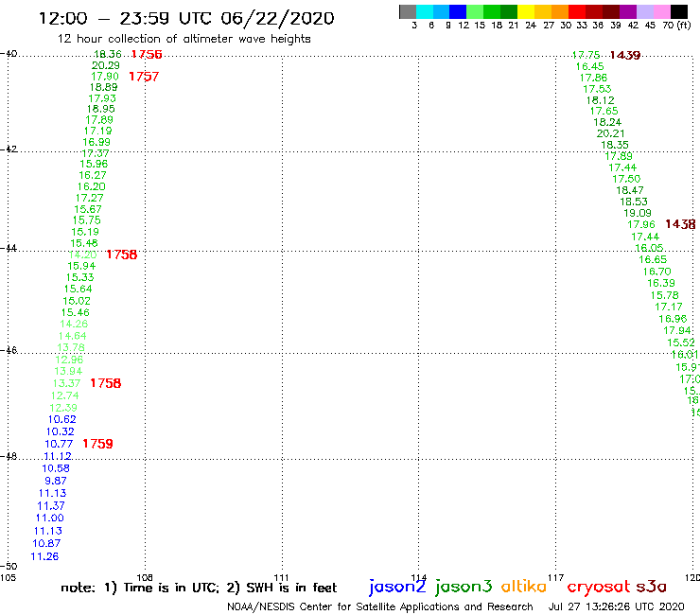Click wave height value 18.53
700x615 pixels.
pos(634,202)
